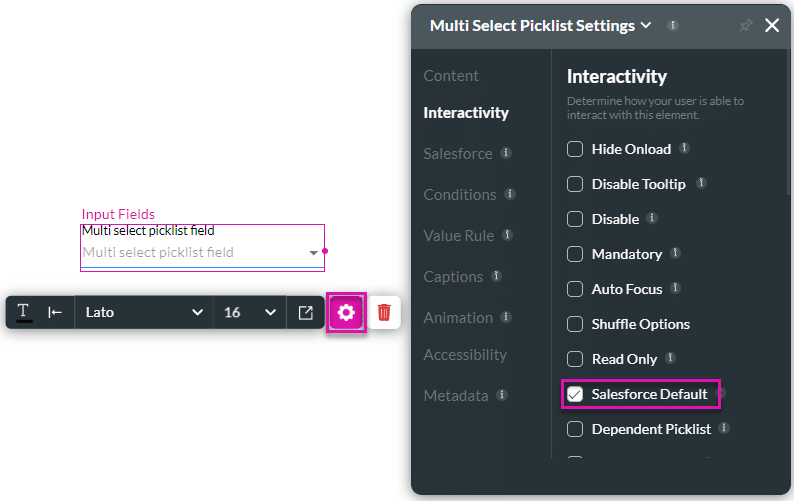Click the Multi select picklist field input
The width and height of the screenshot is (794, 501).
pyautogui.click(x=201, y=253)
